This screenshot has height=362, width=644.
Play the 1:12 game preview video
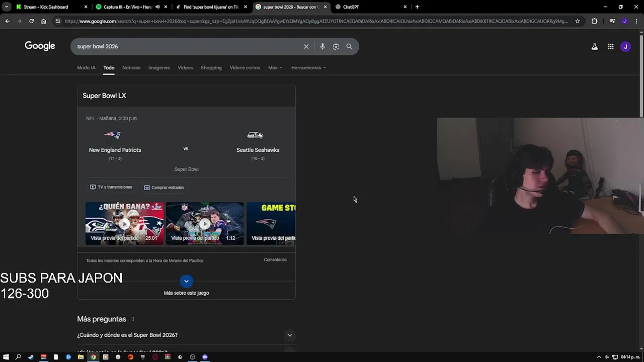(x=205, y=223)
